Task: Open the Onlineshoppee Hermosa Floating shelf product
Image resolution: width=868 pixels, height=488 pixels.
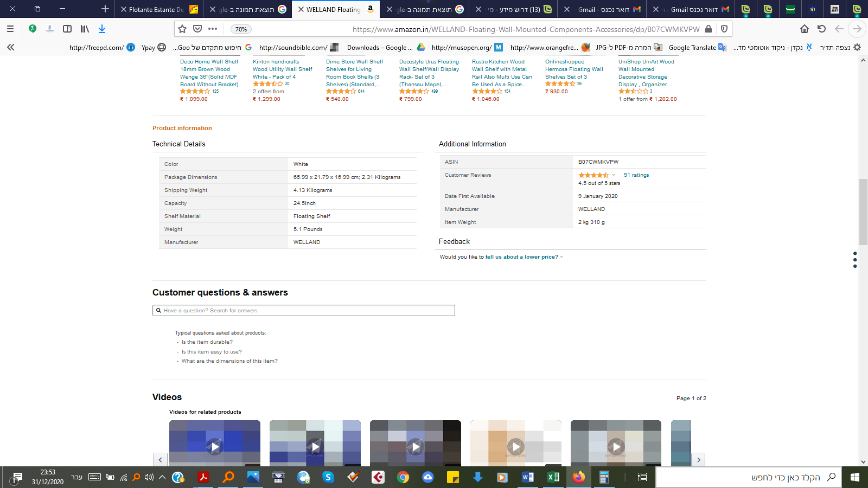Action: click(x=574, y=69)
